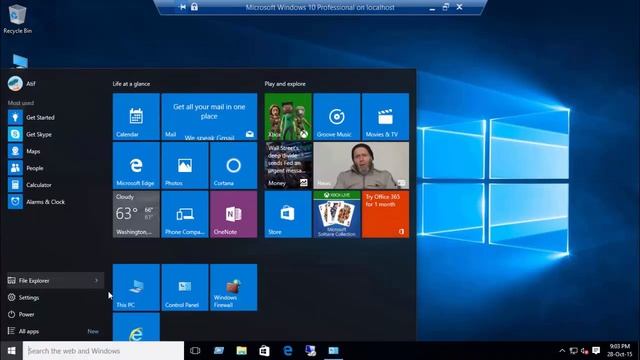Open People from Most used list

(25, 168)
